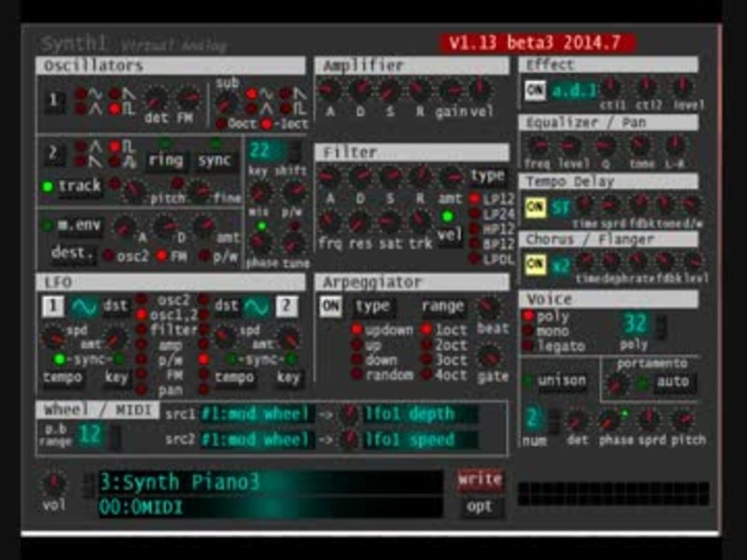Select the sawtooth waveform for oscillator 1
This screenshot has height=560, width=747.
click(115, 93)
